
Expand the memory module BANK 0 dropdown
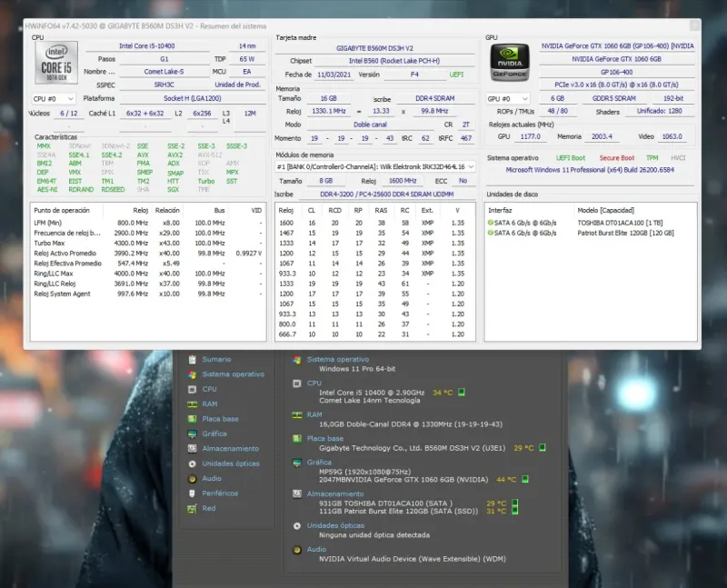click(375, 166)
